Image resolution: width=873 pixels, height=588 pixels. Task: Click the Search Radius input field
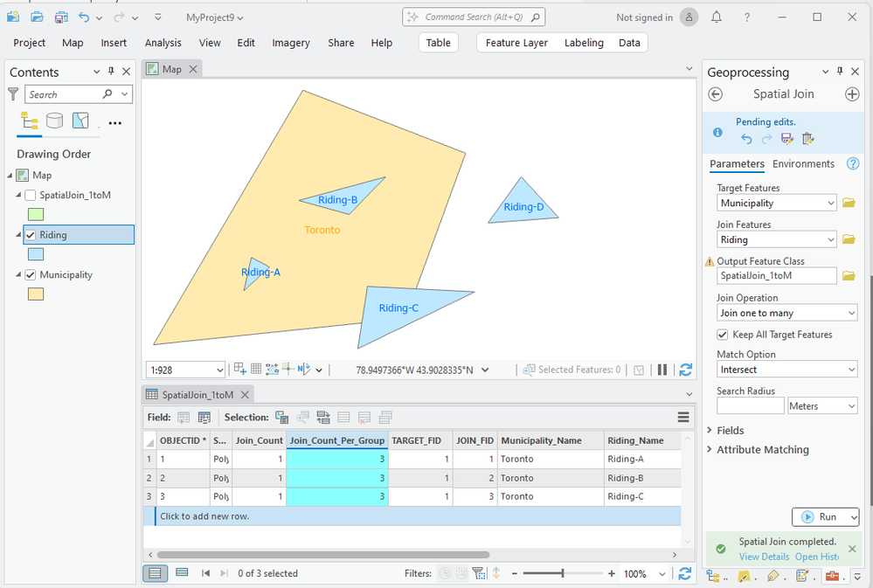(x=750, y=406)
